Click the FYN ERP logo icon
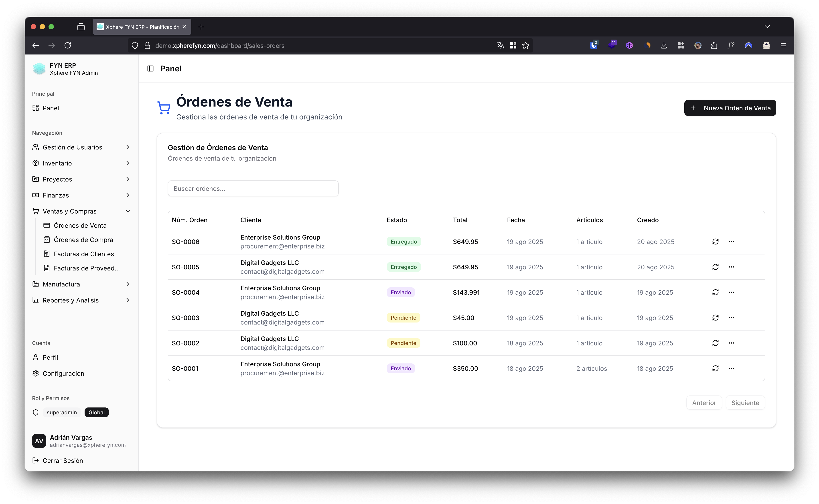 coord(39,69)
